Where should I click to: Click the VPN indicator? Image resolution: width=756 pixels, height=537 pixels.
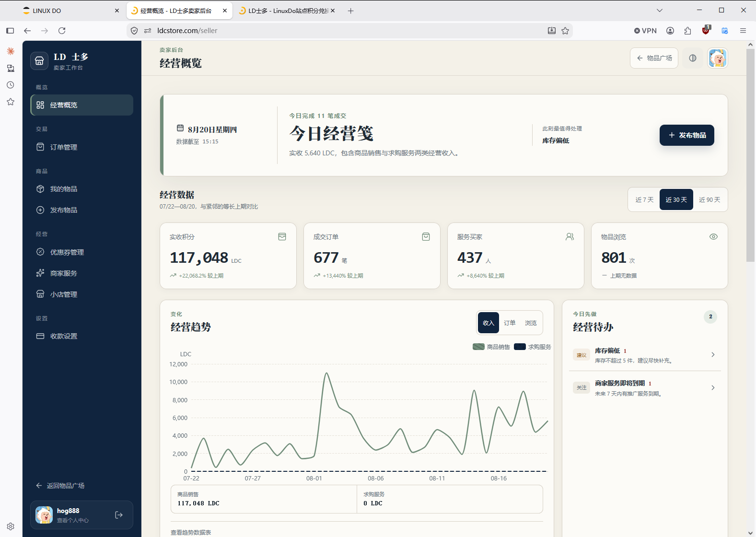[645, 31]
